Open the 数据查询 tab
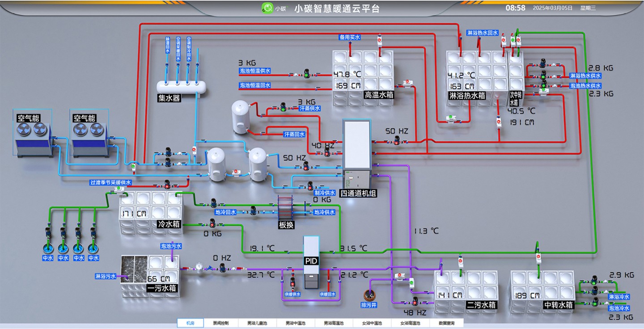This screenshot has height=329, width=644. pos(446,323)
